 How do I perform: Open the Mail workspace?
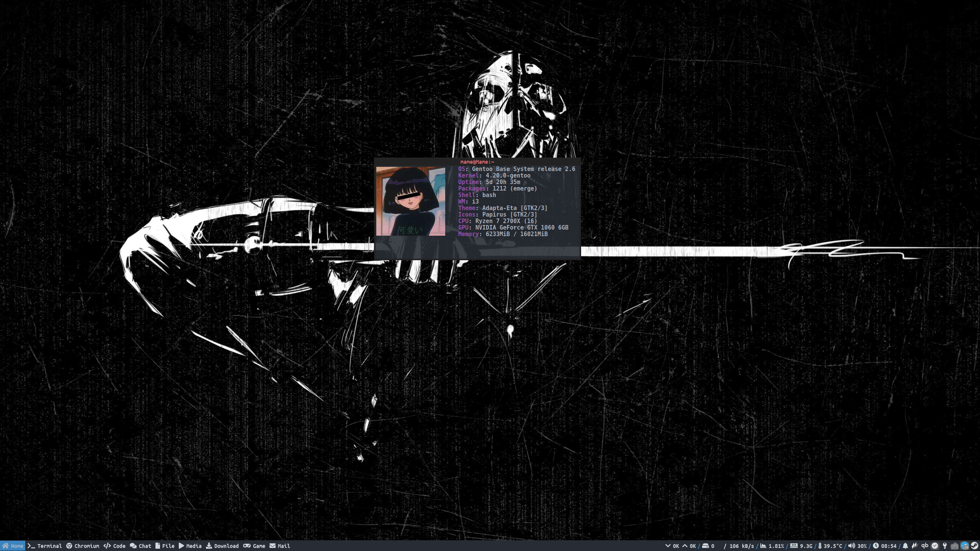pos(280,546)
